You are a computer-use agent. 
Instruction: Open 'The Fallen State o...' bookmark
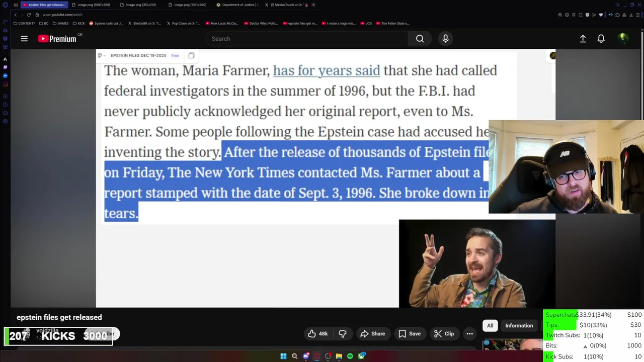point(393,23)
